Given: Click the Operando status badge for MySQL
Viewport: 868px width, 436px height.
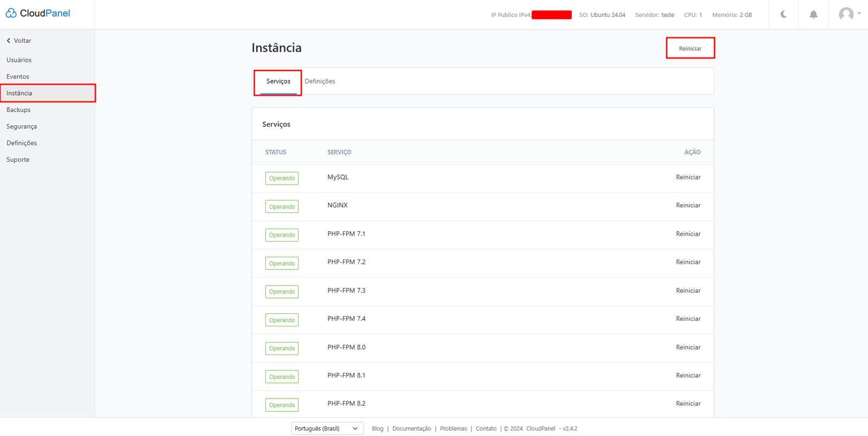Looking at the screenshot, I should tap(282, 178).
